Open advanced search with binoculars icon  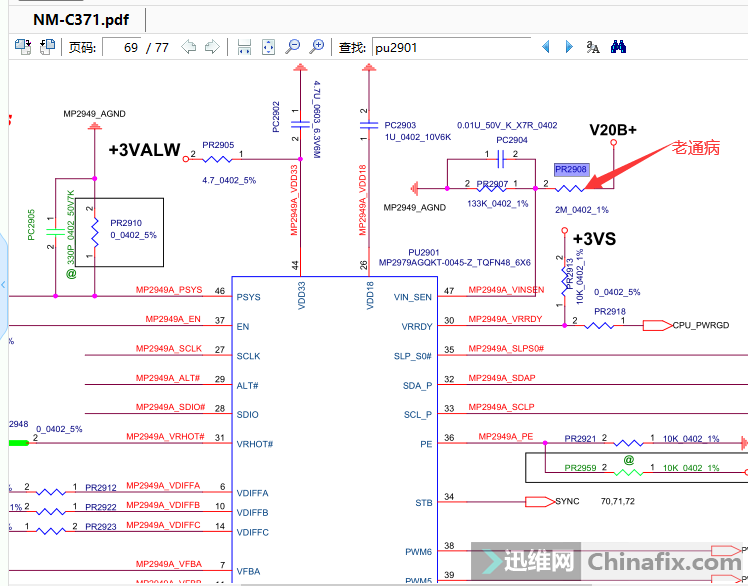point(618,47)
